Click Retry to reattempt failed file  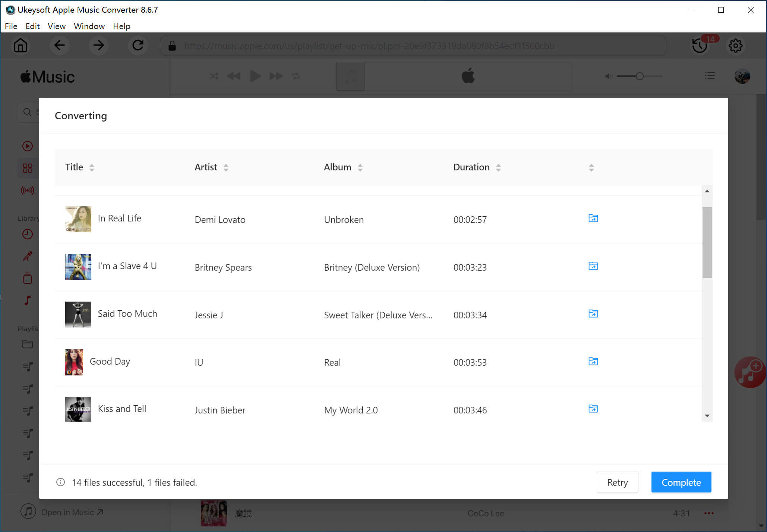tap(617, 482)
